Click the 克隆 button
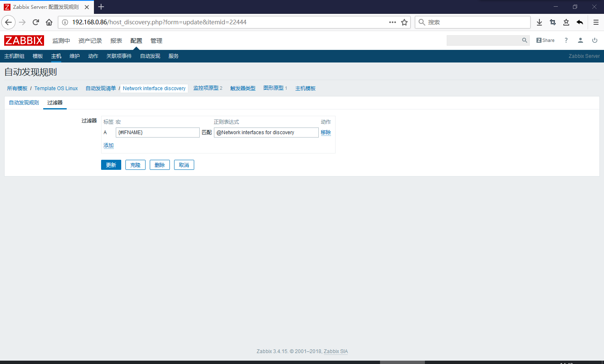This screenshot has width=604, height=364. [x=135, y=165]
